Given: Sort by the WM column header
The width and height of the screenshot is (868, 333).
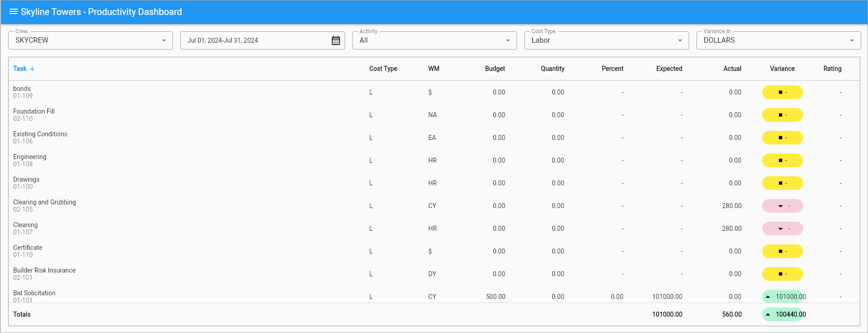Looking at the screenshot, I should click(x=434, y=69).
